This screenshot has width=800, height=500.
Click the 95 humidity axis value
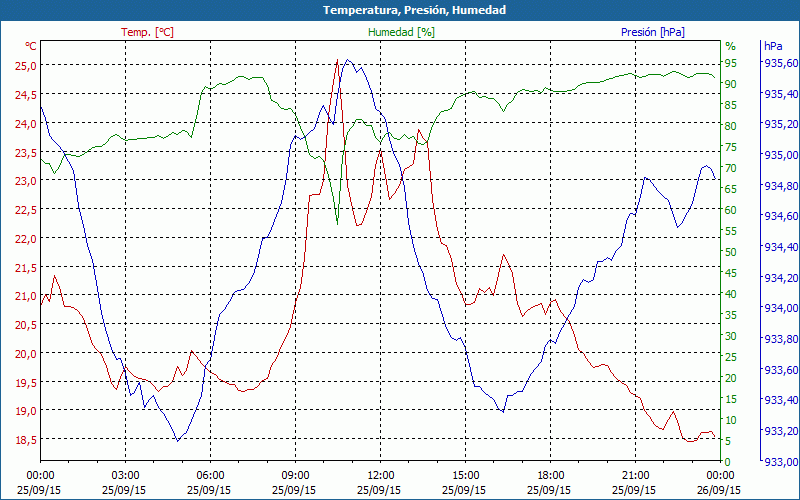pos(731,63)
